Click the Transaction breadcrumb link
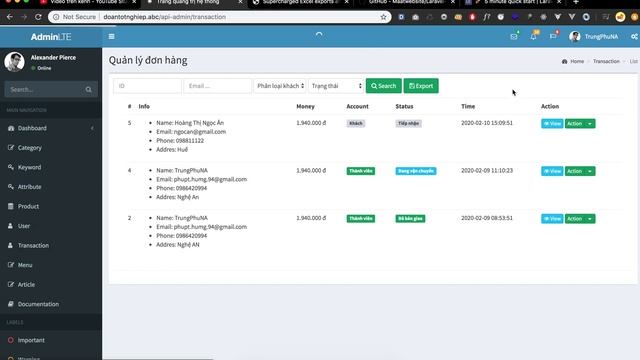640x360 pixels. point(606,61)
